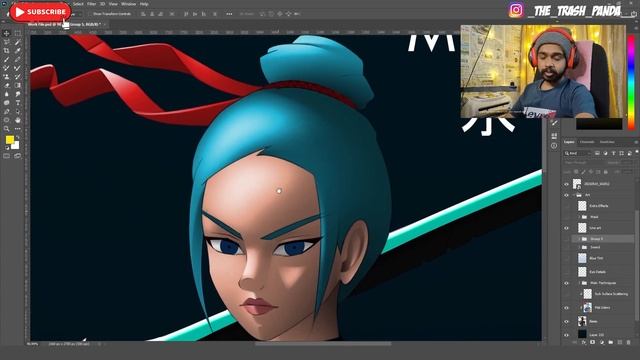Expand the Sword group arrow

point(579,247)
